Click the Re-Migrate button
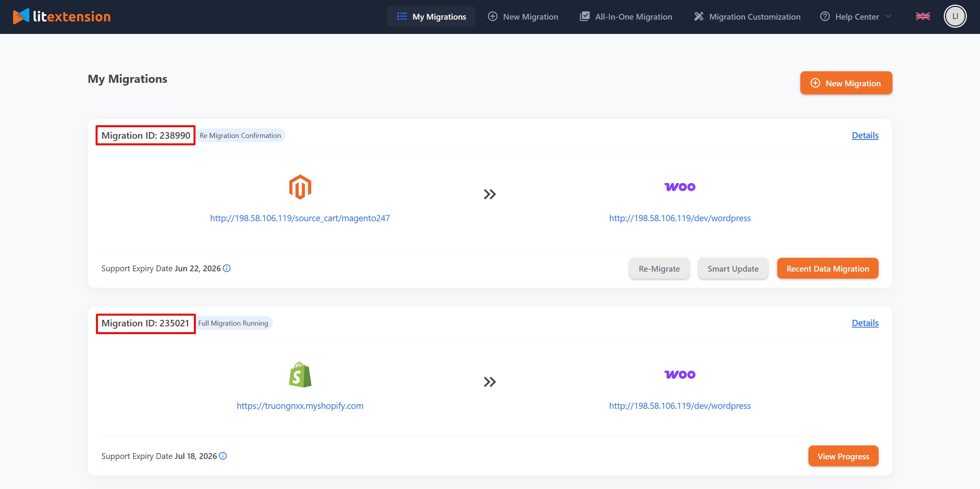980x489 pixels. [659, 269]
